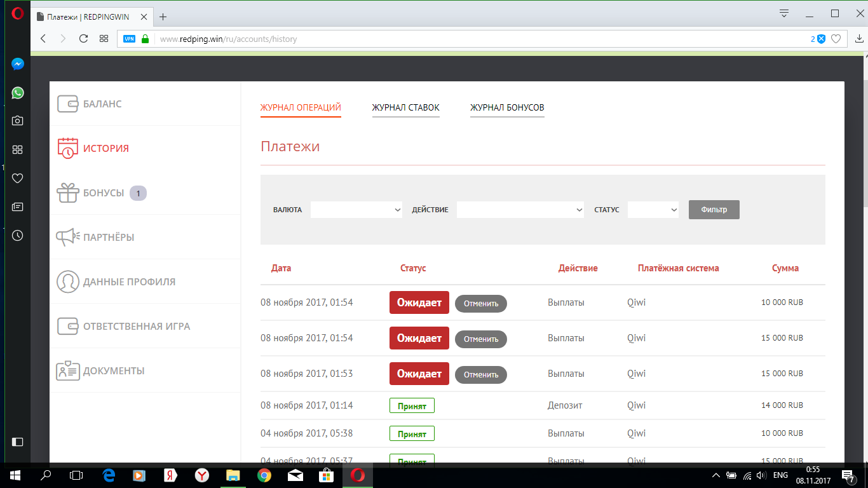Click the Депозит action cell
The height and width of the screenshot is (488, 868).
(x=565, y=405)
